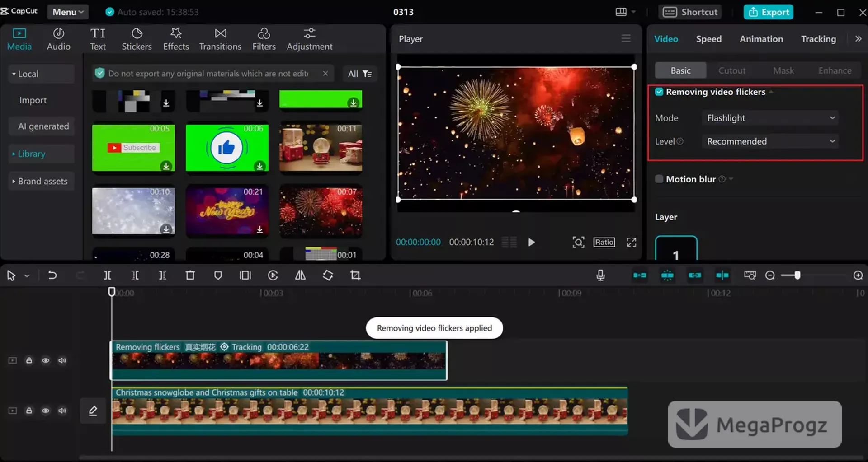Open the Mode Flashlight dropdown

coord(770,118)
